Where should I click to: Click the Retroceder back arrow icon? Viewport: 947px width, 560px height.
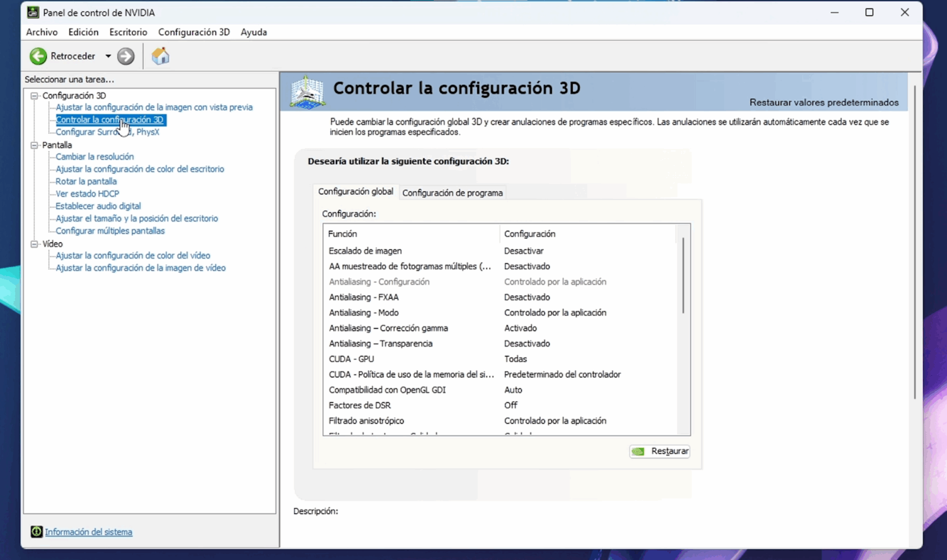click(x=39, y=55)
